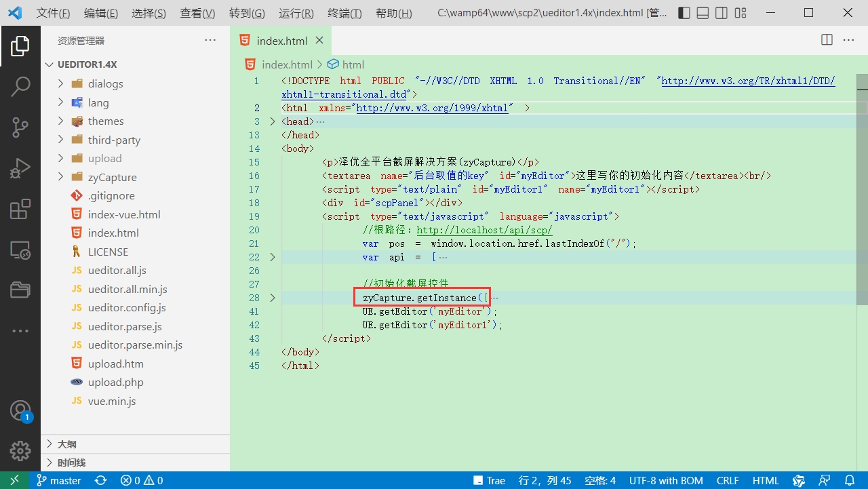Toggle primary side bar visibility
Viewport: 868px width, 489px height.
(684, 13)
